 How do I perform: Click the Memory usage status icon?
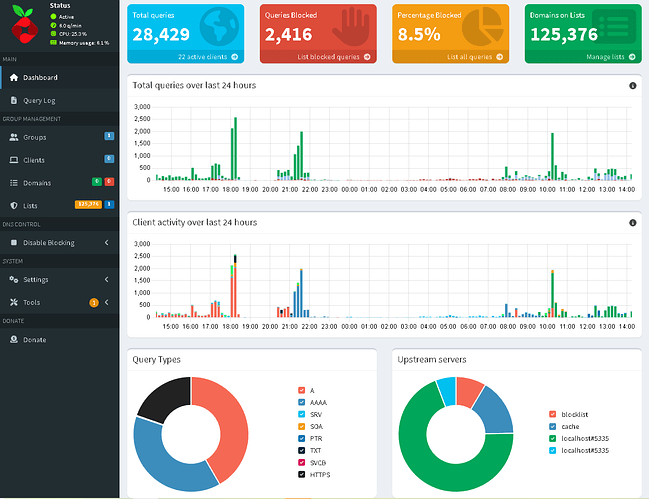click(53, 42)
